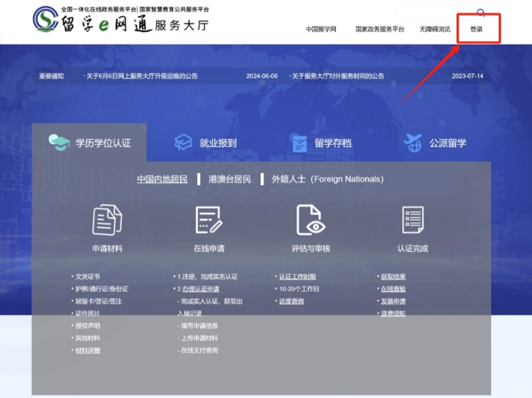The image size is (532, 398).
Task: Open the 获取结果 link
Action: tap(393, 277)
